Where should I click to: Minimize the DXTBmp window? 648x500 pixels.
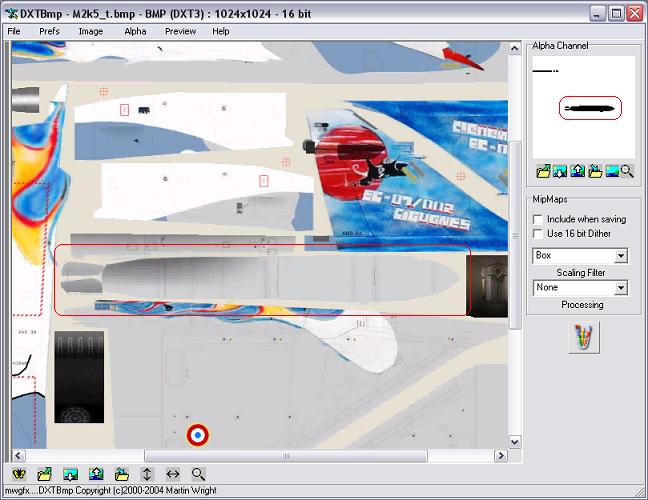pyautogui.click(x=596, y=14)
